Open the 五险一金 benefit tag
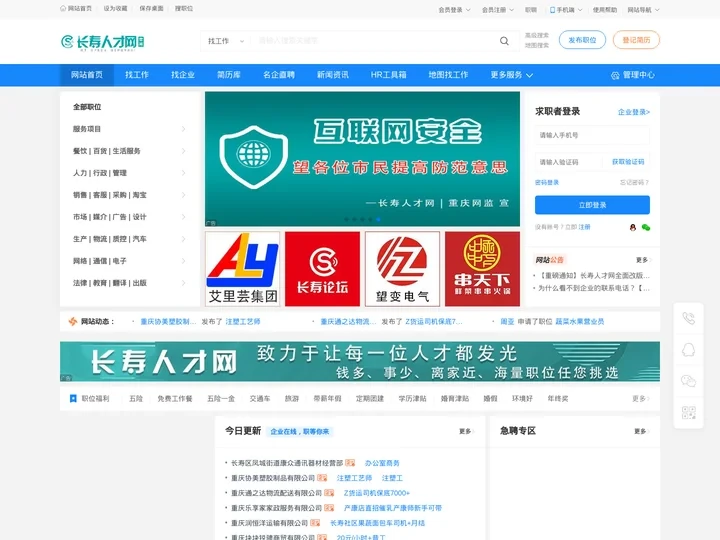 click(x=221, y=399)
